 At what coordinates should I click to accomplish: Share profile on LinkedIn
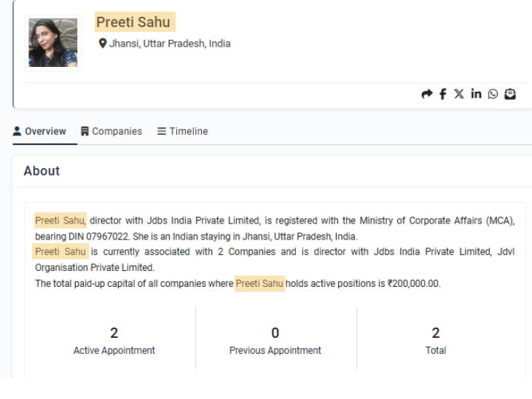pyautogui.click(x=476, y=94)
